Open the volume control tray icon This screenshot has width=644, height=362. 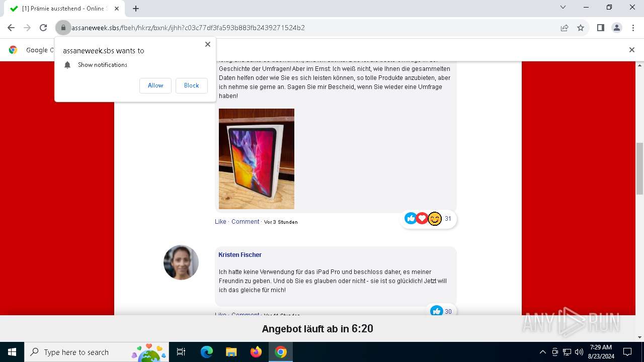(x=579, y=352)
